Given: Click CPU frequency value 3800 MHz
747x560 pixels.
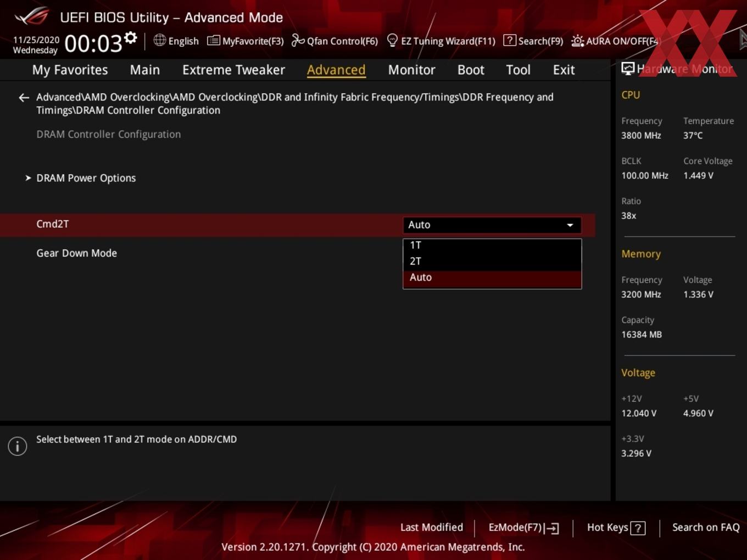Looking at the screenshot, I should click(641, 136).
